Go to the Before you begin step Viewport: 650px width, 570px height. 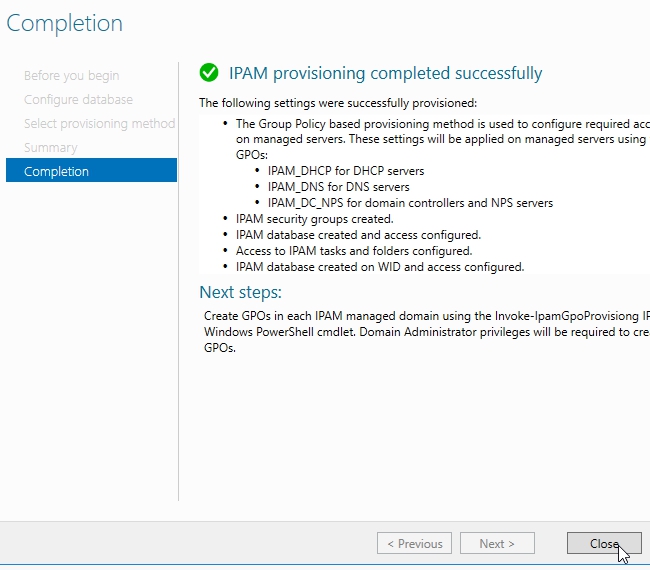coord(71,75)
